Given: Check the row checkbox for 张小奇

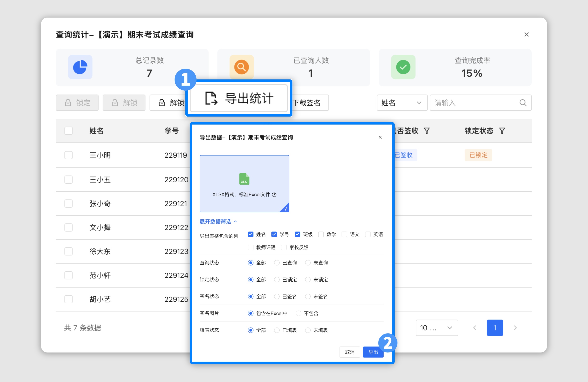Looking at the screenshot, I should (69, 203).
